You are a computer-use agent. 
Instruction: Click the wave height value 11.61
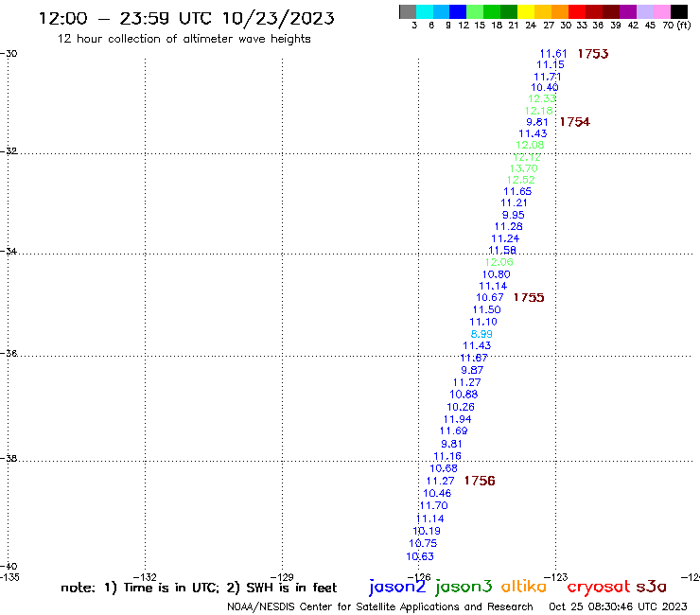pyautogui.click(x=553, y=54)
